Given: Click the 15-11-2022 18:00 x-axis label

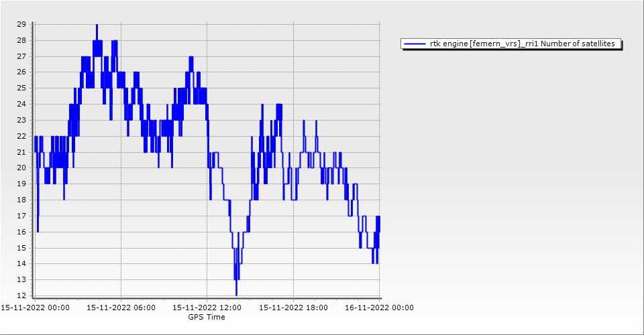Looking at the screenshot, I should 293,308.
